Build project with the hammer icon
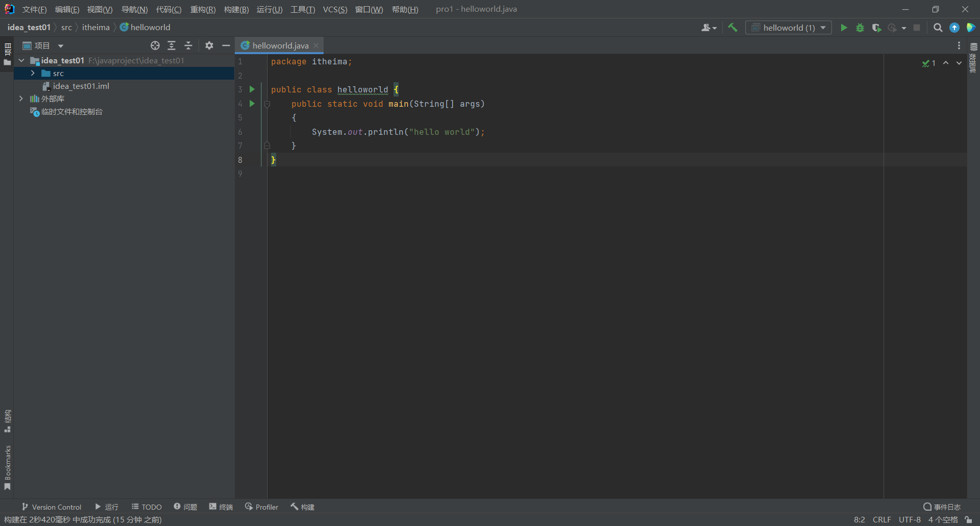 click(732, 28)
